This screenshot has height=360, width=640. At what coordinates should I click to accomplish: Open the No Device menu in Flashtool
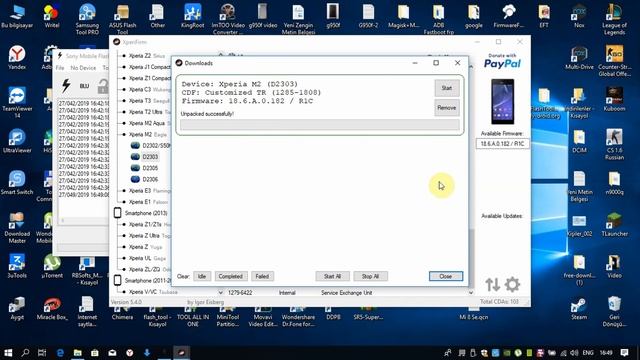tap(83, 68)
